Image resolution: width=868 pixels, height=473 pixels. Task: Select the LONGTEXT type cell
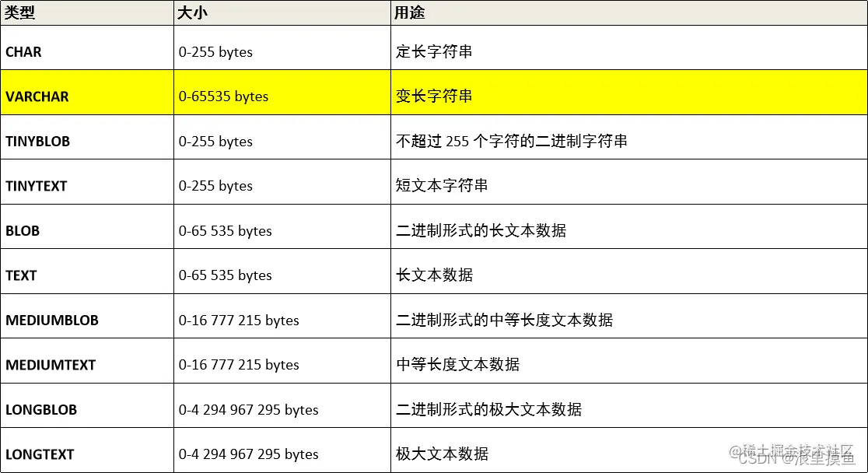point(87,450)
